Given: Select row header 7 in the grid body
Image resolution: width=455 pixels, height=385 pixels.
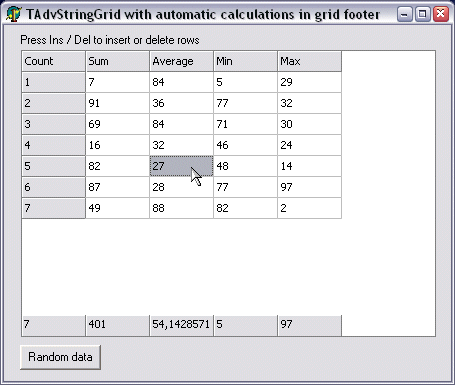Looking at the screenshot, I should tap(53, 208).
